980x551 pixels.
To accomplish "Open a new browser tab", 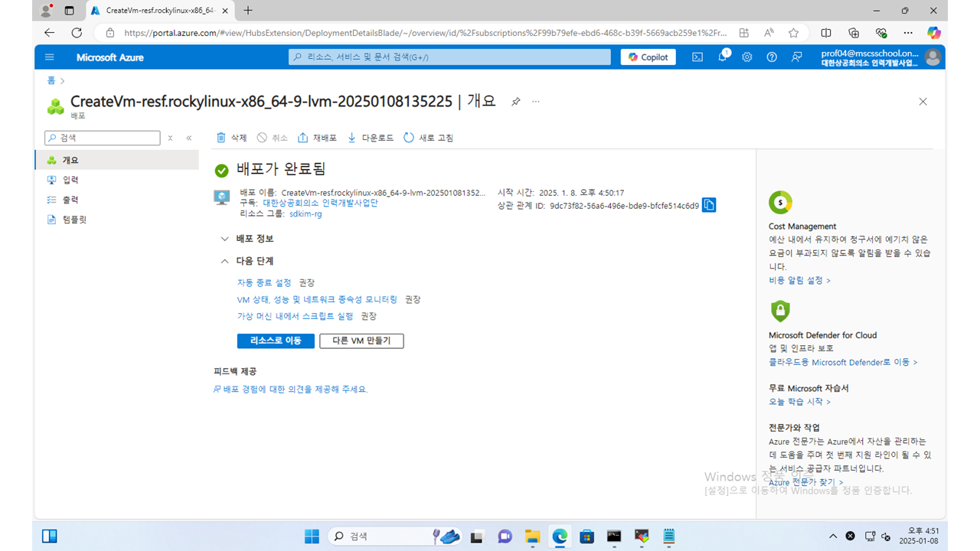I will point(247,11).
